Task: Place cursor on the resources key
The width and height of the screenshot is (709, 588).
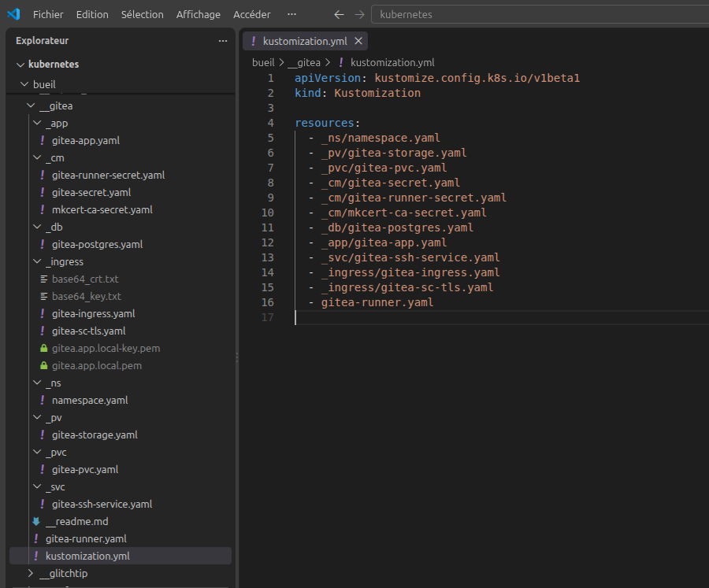Action: [x=325, y=123]
